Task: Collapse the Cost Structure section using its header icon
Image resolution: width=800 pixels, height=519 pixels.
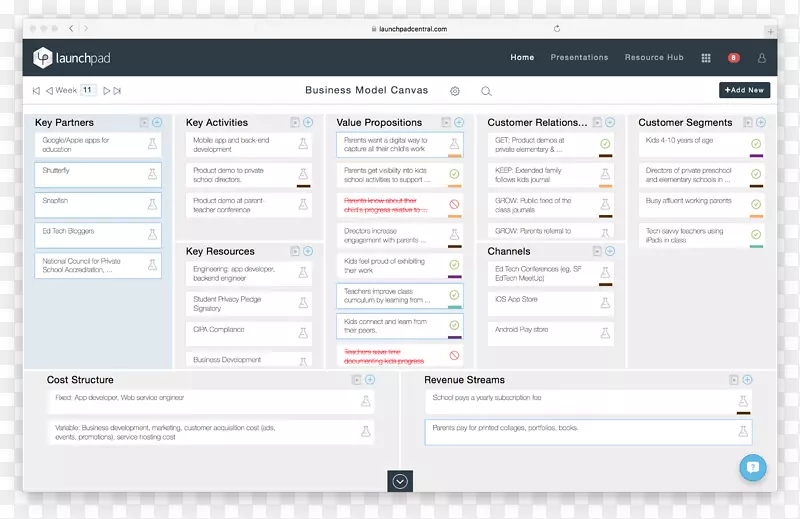Action: [356, 380]
